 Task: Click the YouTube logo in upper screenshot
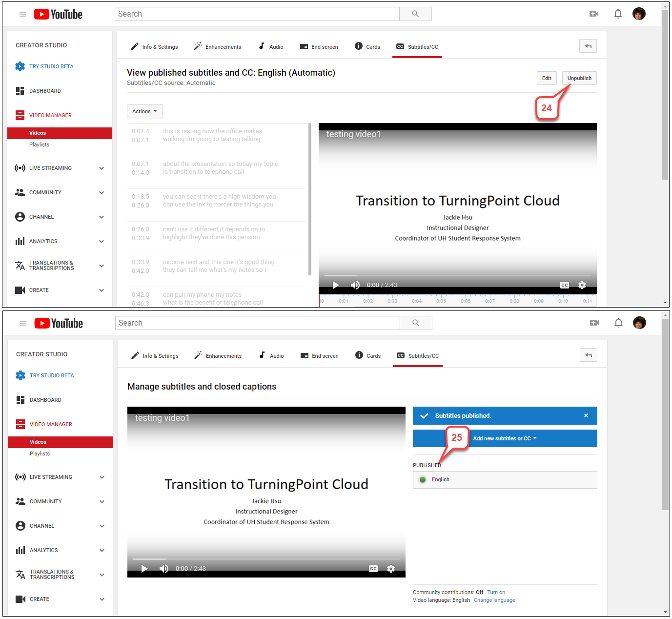click(58, 14)
